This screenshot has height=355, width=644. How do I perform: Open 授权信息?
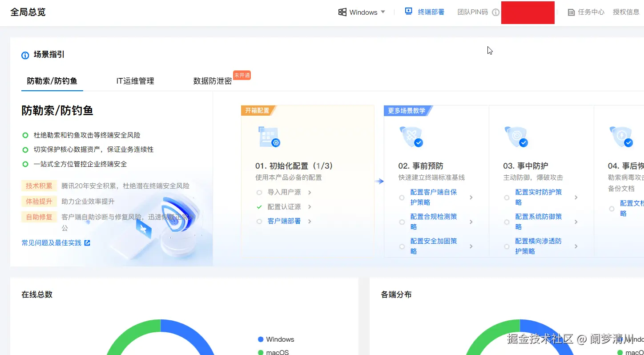[x=626, y=12]
